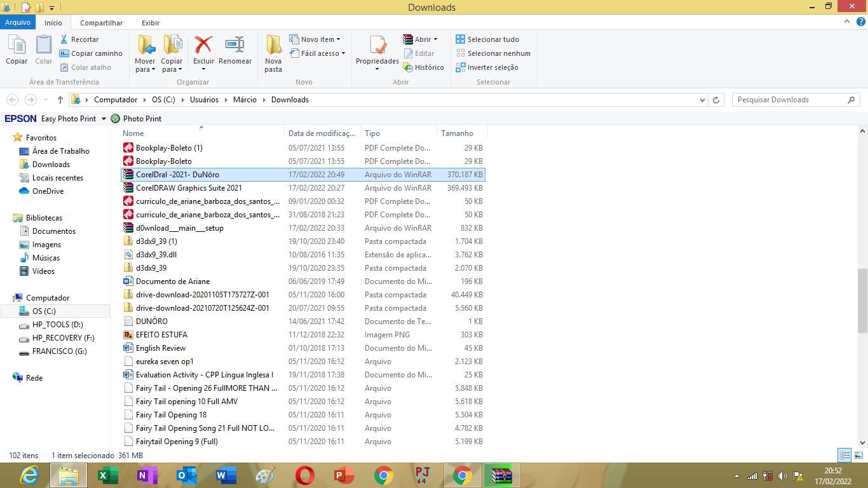Screen dimensions: 868x488
Task: Click the Propriedades icon
Action: pos(377,47)
